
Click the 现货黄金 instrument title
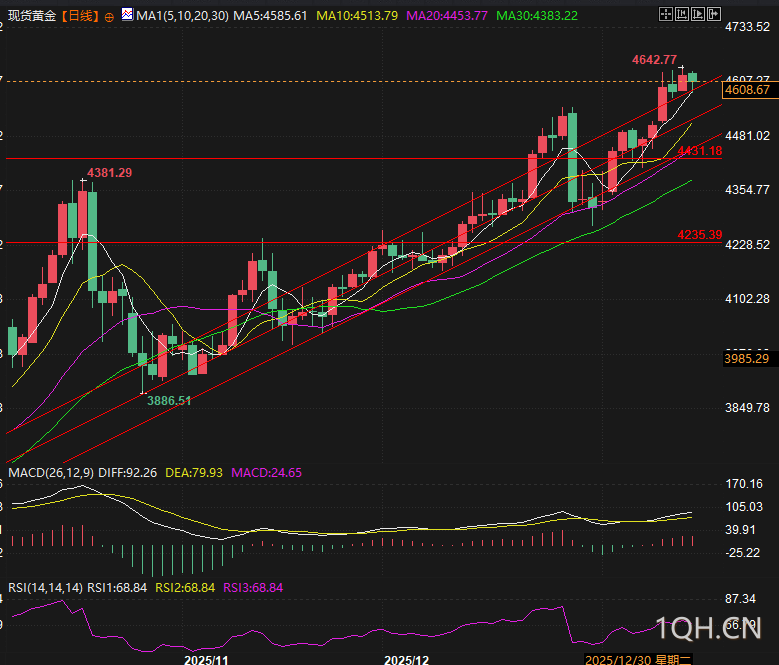pos(32,16)
